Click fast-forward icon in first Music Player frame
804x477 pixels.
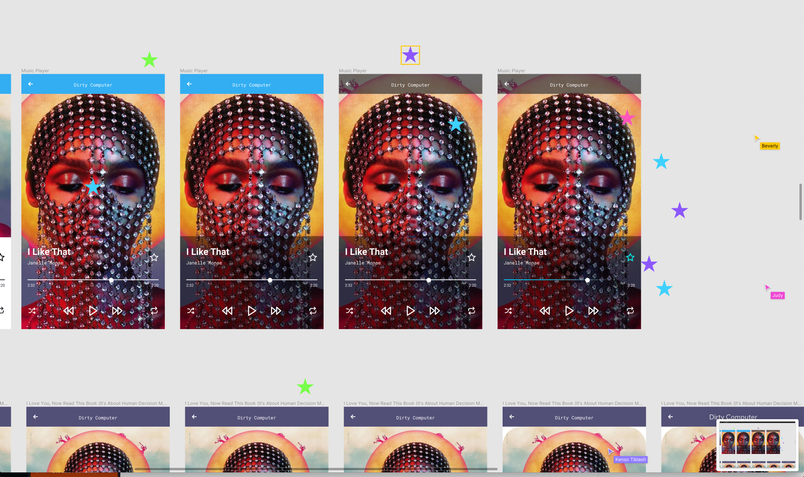(x=117, y=311)
